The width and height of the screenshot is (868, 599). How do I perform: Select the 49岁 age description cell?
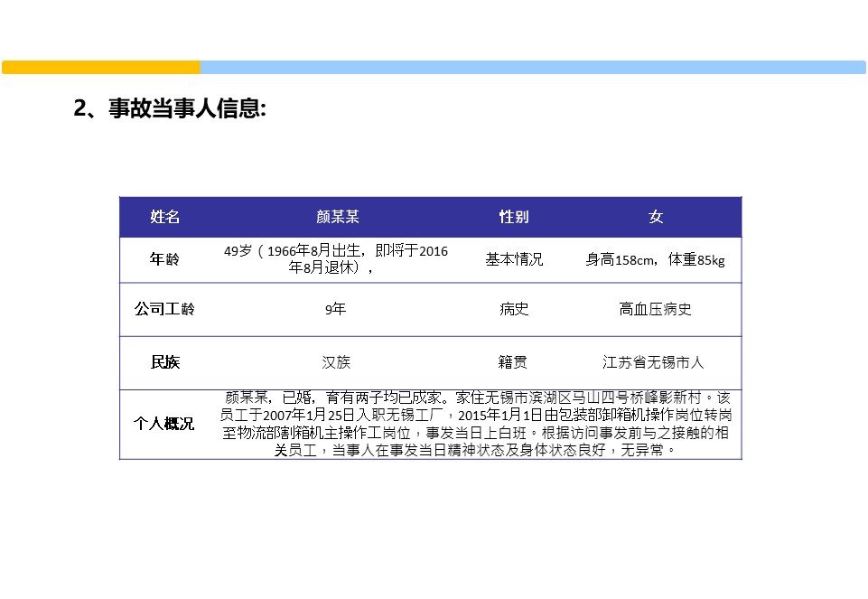tap(335, 259)
